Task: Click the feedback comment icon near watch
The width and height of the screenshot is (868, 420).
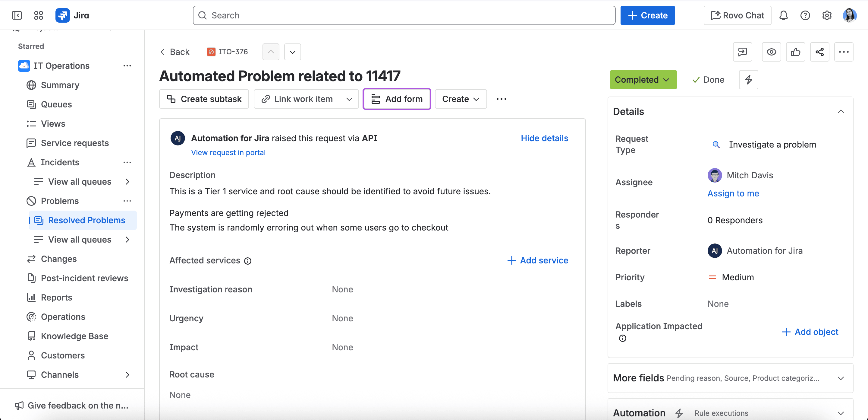Action: 742,52
